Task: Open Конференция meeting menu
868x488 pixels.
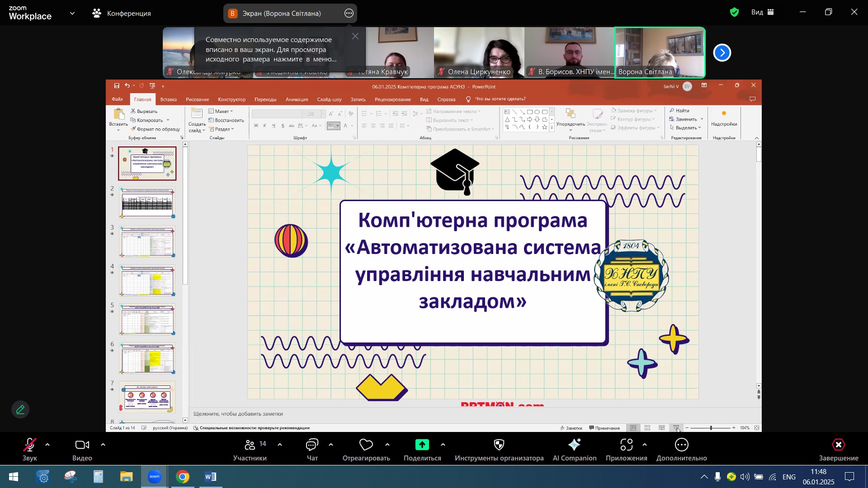Action: 122,13
